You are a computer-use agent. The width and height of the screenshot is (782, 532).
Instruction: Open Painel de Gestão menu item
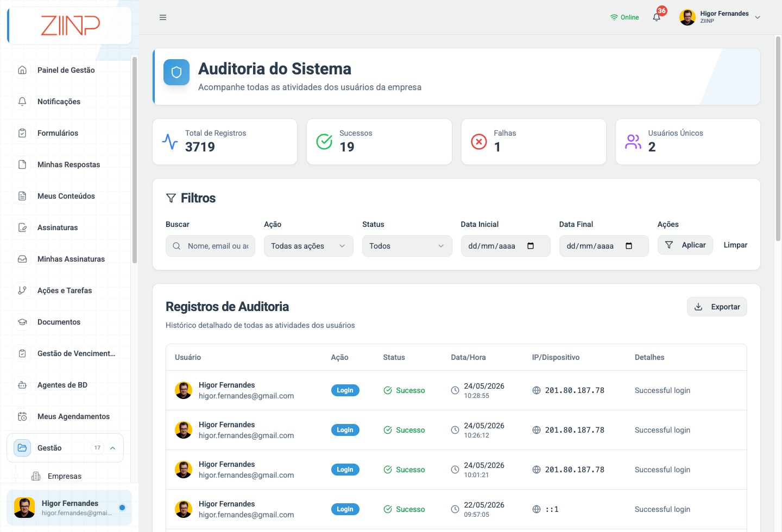pos(65,70)
